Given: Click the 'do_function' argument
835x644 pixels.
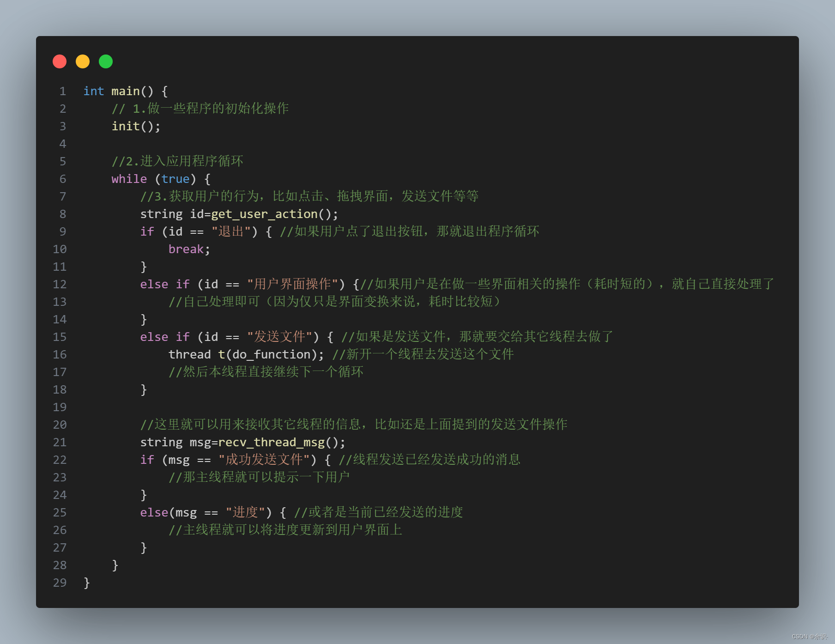Looking at the screenshot, I should [271, 354].
